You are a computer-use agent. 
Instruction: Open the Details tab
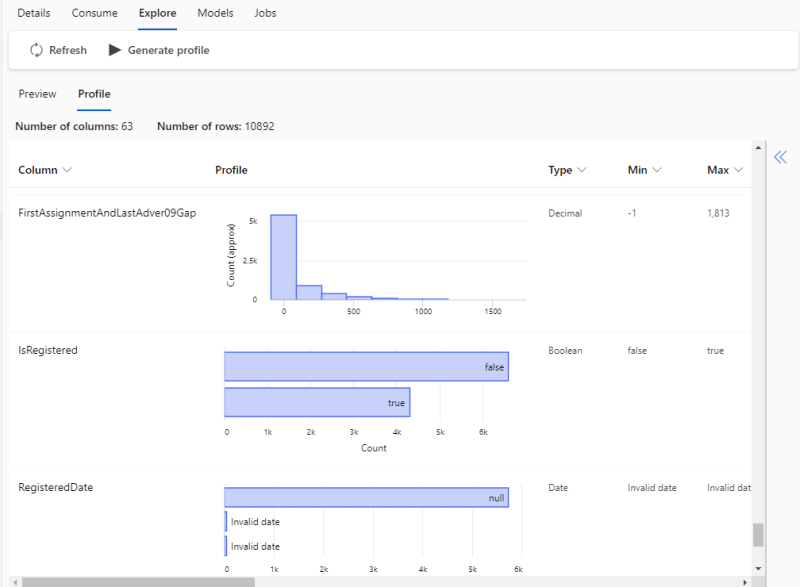click(x=34, y=13)
